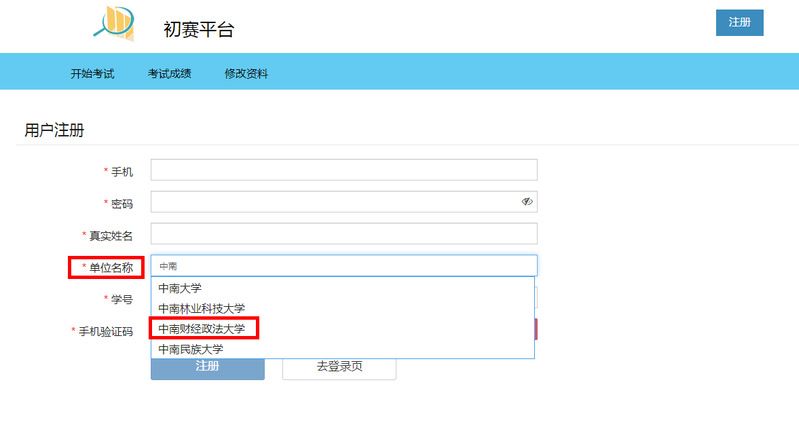Click the 真实姓名 field label
Screen dimensions: 799x428
[x=111, y=235]
